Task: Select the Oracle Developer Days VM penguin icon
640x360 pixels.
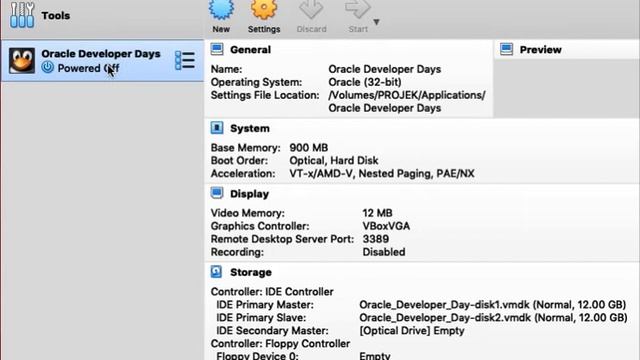Action: [22, 60]
